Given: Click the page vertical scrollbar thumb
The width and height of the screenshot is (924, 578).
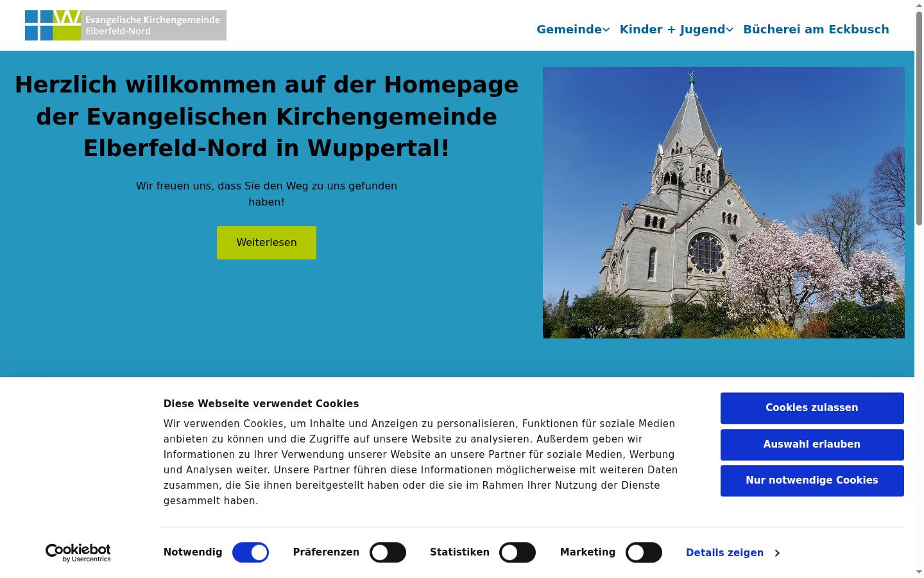Looking at the screenshot, I should pyautogui.click(x=919, y=119).
